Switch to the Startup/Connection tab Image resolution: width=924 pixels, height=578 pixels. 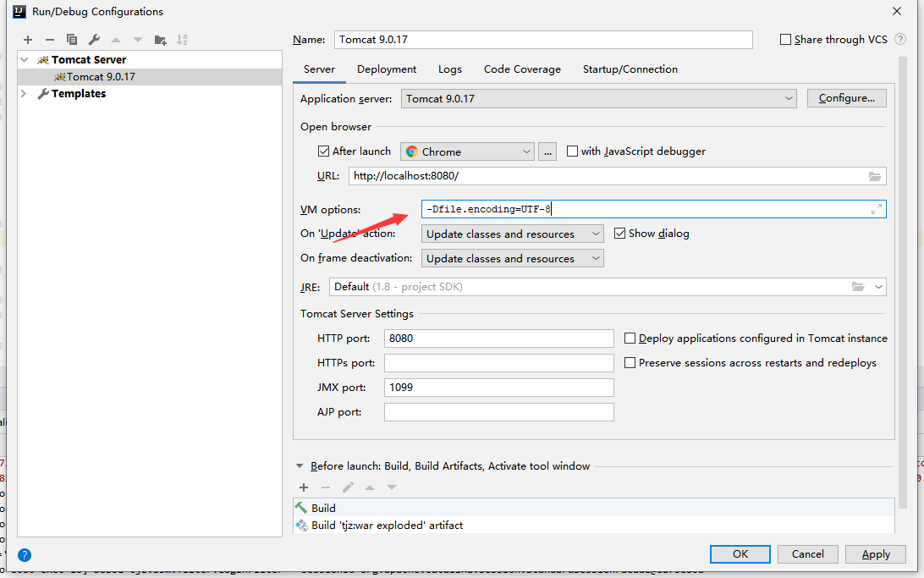tap(630, 69)
